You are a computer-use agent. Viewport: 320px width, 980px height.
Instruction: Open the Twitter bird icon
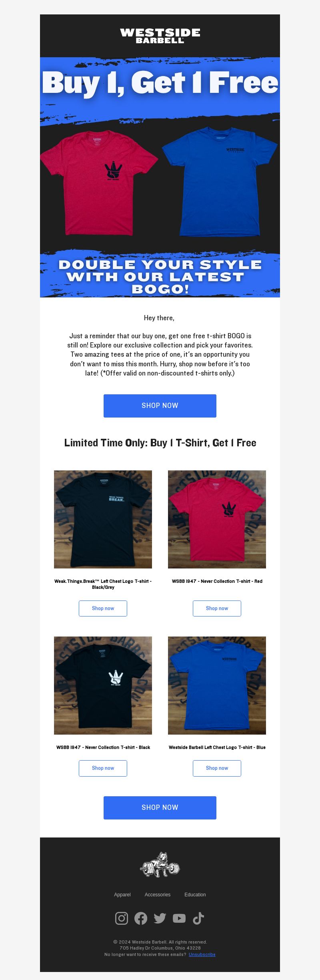pyautogui.click(x=160, y=918)
